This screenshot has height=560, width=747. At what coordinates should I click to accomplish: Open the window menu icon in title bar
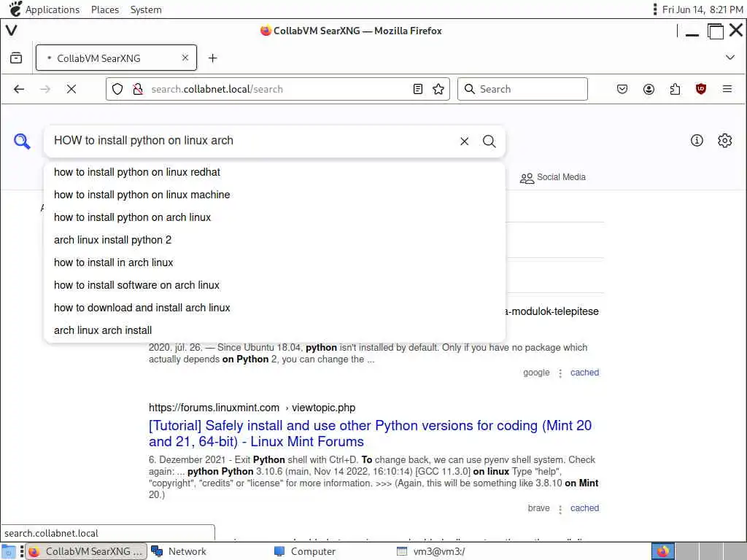[x=12, y=31]
